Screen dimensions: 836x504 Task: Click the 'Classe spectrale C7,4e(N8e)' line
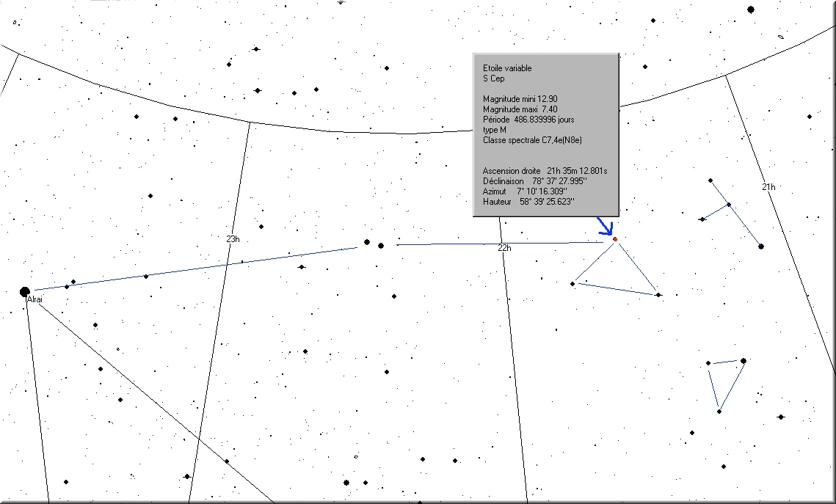coord(532,140)
